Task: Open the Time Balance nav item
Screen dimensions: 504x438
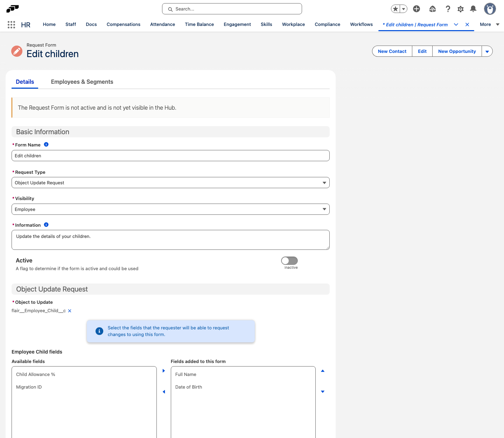Action: tap(199, 25)
